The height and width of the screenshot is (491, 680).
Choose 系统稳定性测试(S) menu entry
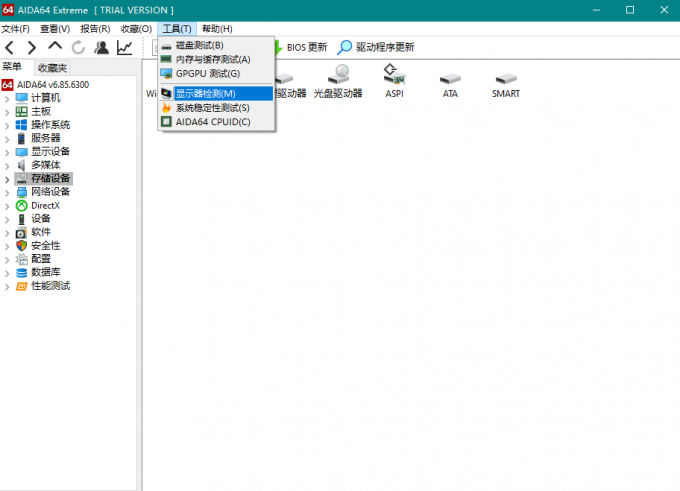pyautogui.click(x=212, y=107)
